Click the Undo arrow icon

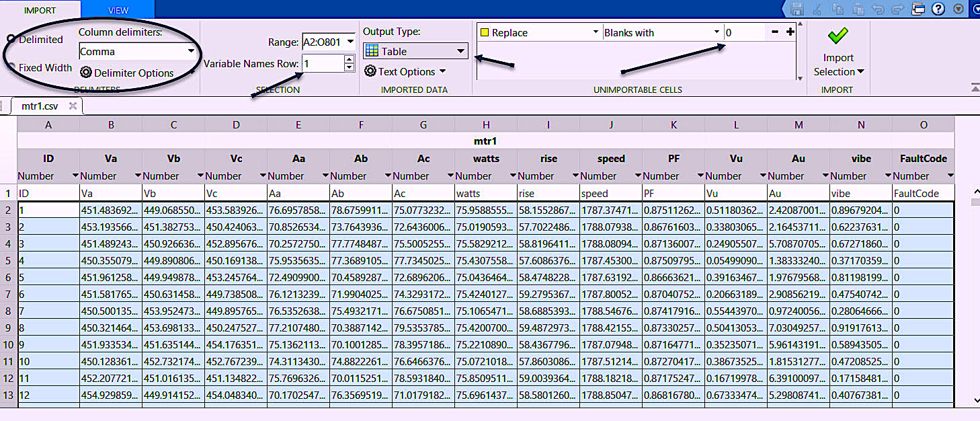[879, 9]
